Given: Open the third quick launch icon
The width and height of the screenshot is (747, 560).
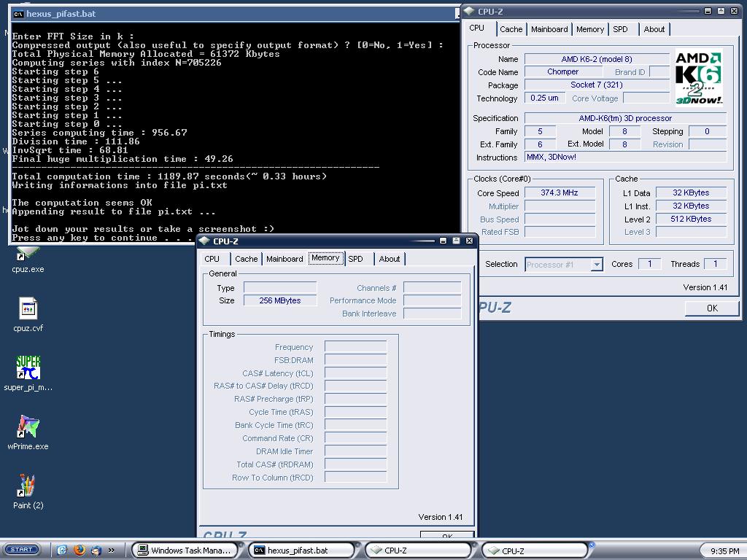Looking at the screenshot, I should (96, 550).
